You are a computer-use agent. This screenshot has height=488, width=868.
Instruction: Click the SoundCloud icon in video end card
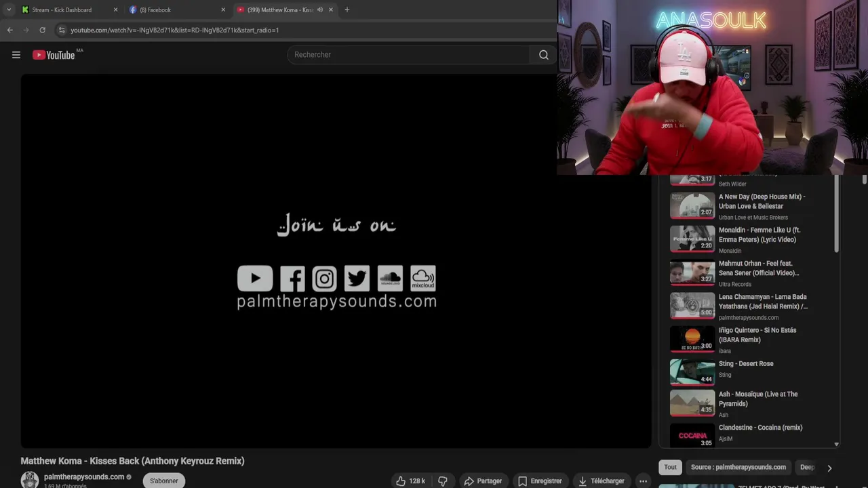pos(390,279)
